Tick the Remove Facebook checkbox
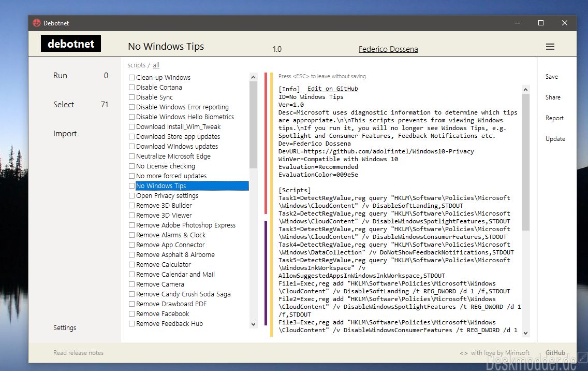 click(x=131, y=314)
